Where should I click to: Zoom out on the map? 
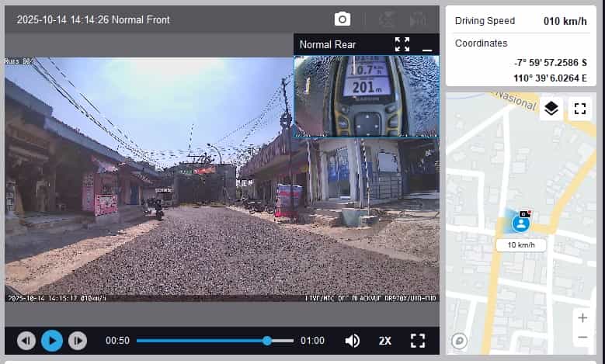pyautogui.click(x=582, y=337)
